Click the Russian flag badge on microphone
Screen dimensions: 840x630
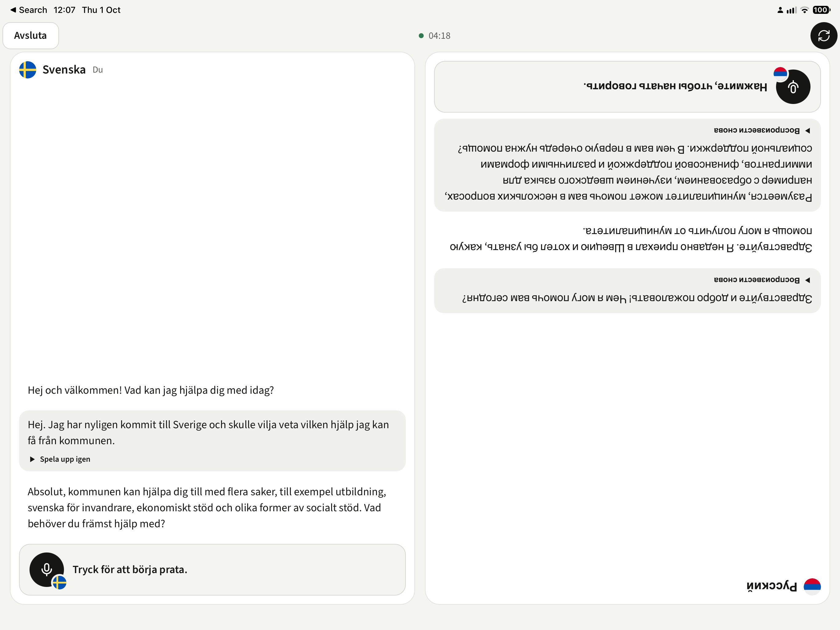(780, 74)
